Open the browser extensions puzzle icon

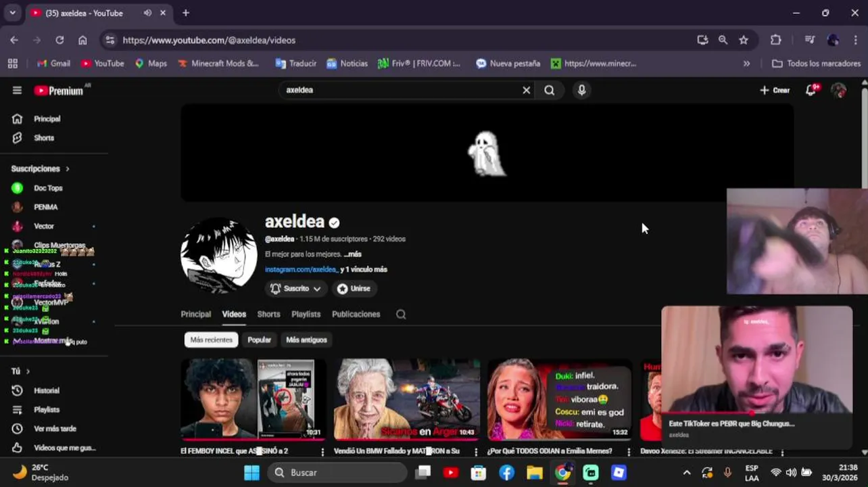tap(775, 40)
